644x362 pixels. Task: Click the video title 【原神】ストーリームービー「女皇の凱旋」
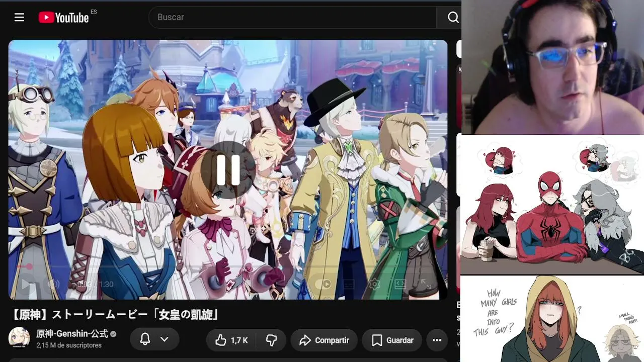pos(115,315)
